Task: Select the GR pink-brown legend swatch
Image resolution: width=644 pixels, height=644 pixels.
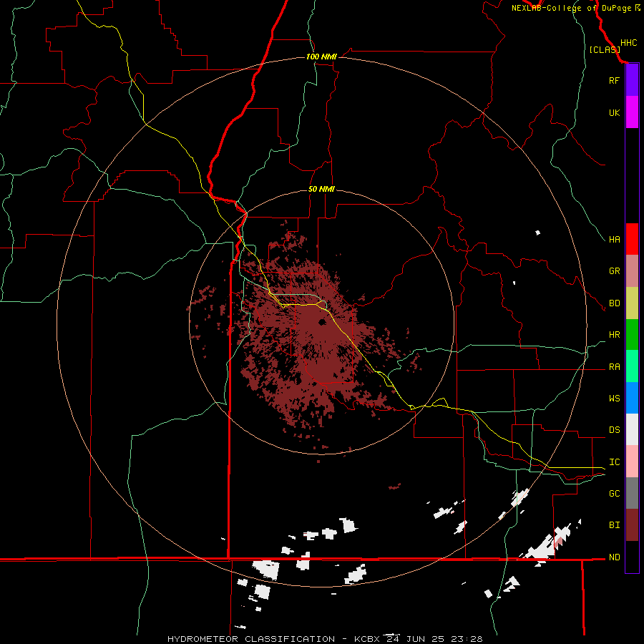Action: point(632,271)
